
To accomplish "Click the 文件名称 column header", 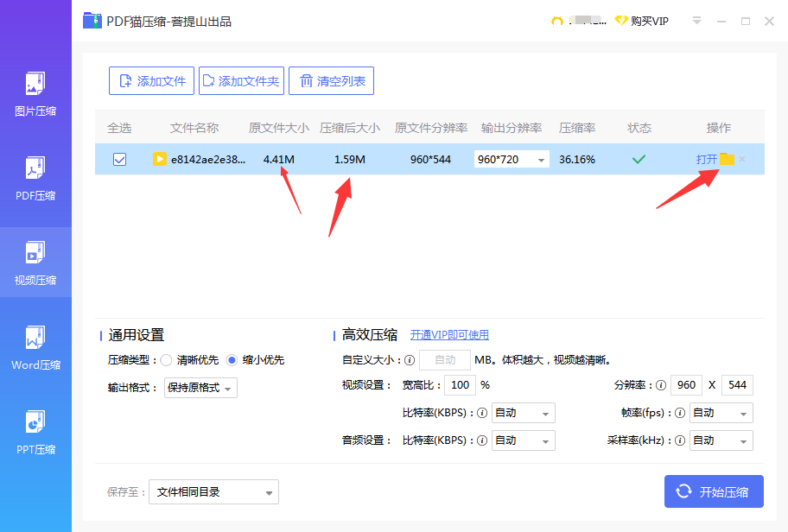I will tap(194, 128).
